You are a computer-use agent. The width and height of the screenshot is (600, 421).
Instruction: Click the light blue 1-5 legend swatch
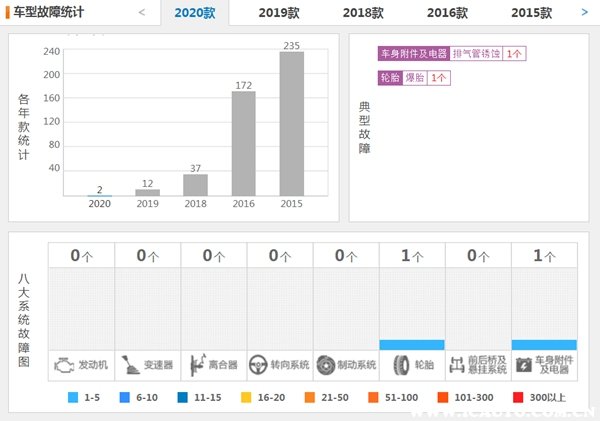(73, 397)
